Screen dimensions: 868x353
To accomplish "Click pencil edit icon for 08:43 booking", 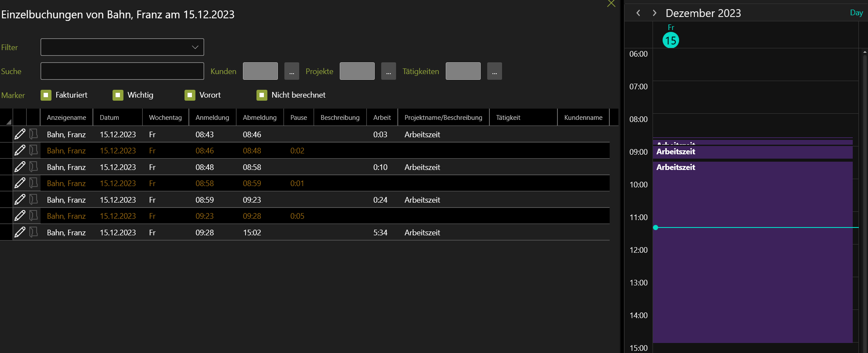I will [20, 134].
